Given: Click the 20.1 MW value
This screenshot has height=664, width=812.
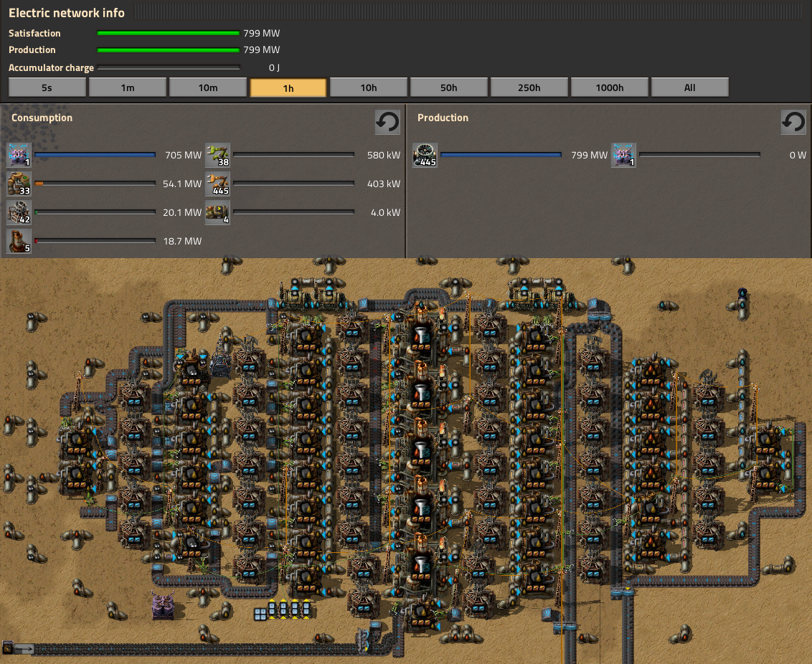Looking at the screenshot, I should 182,212.
